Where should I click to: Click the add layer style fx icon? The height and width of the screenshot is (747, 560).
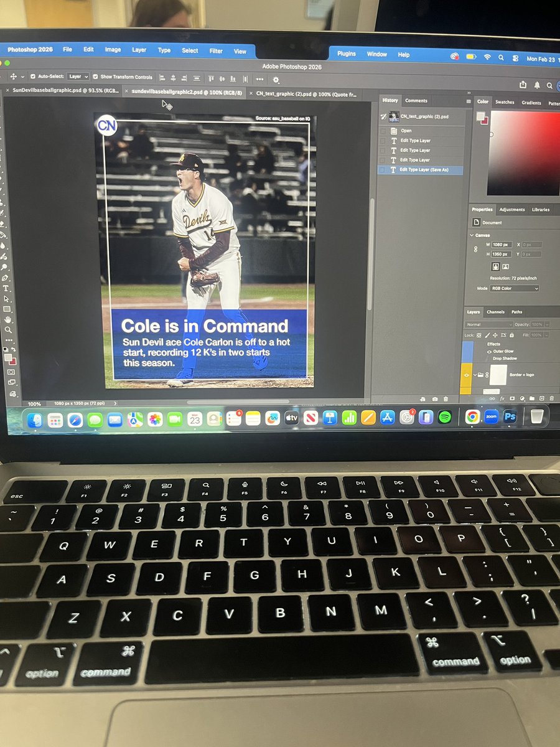tap(502, 398)
